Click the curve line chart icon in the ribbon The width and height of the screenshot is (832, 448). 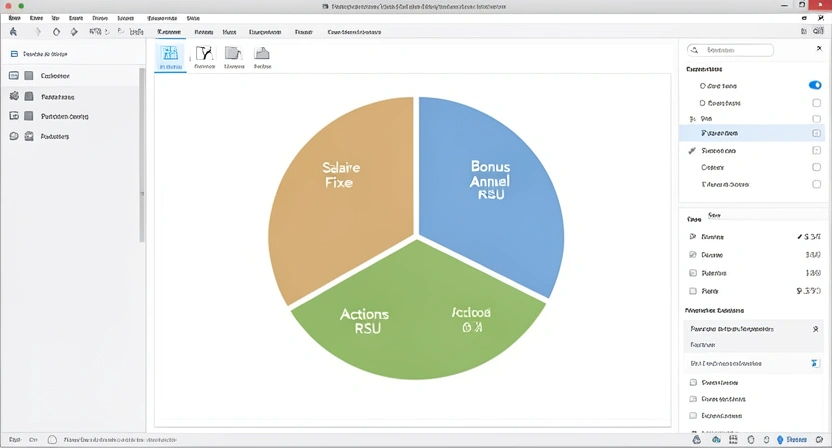pyautogui.click(x=204, y=55)
